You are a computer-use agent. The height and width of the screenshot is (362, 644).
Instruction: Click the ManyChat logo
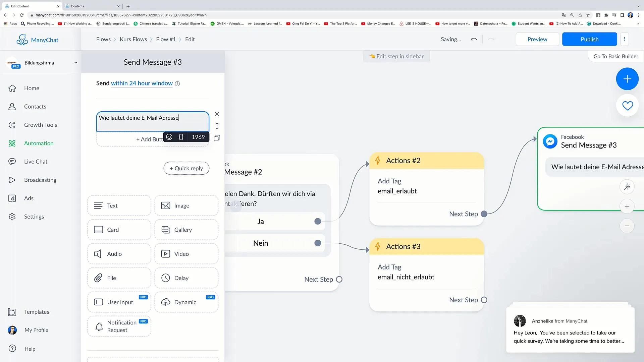(x=38, y=40)
